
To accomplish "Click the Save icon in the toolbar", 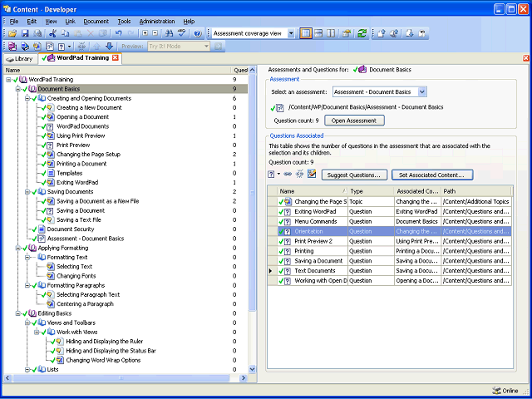I will tap(25, 33).
